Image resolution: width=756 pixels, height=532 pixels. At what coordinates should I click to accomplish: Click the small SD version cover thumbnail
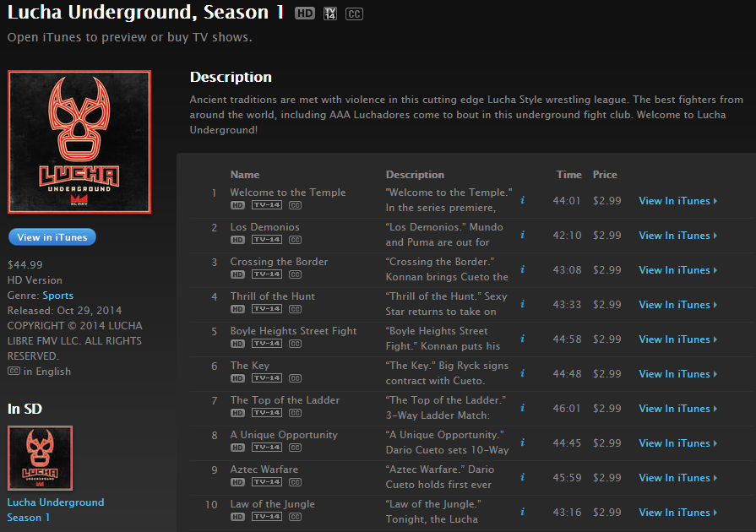click(x=40, y=458)
